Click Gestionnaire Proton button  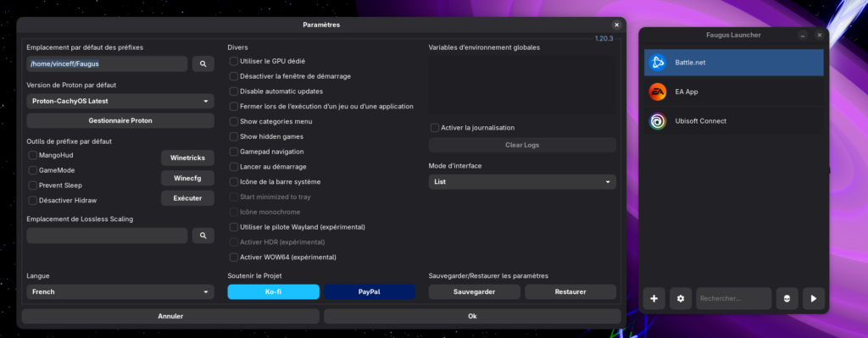coord(120,120)
